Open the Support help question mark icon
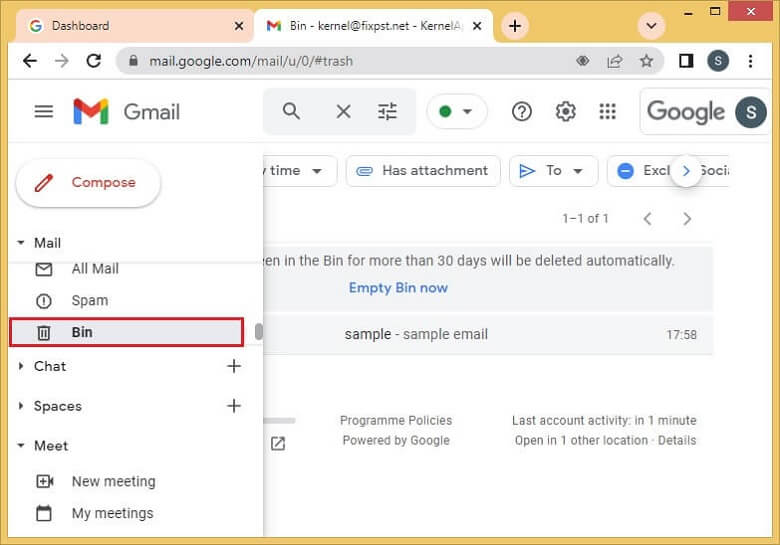Image resolution: width=780 pixels, height=545 pixels. coord(522,111)
